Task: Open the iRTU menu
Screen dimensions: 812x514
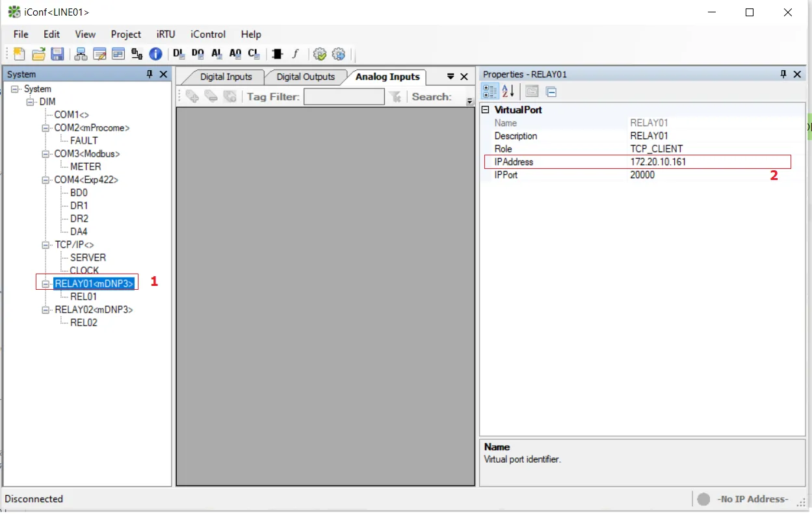Action: (x=166, y=34)
